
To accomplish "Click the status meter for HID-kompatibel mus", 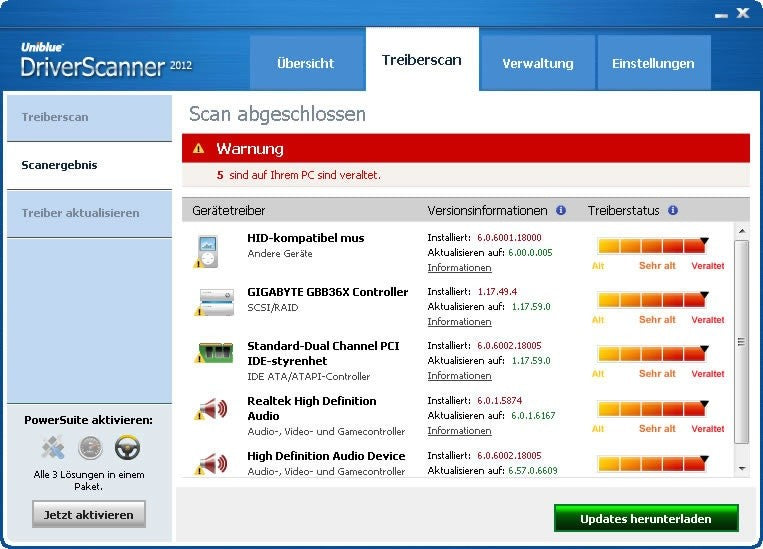I will [653, 245].
